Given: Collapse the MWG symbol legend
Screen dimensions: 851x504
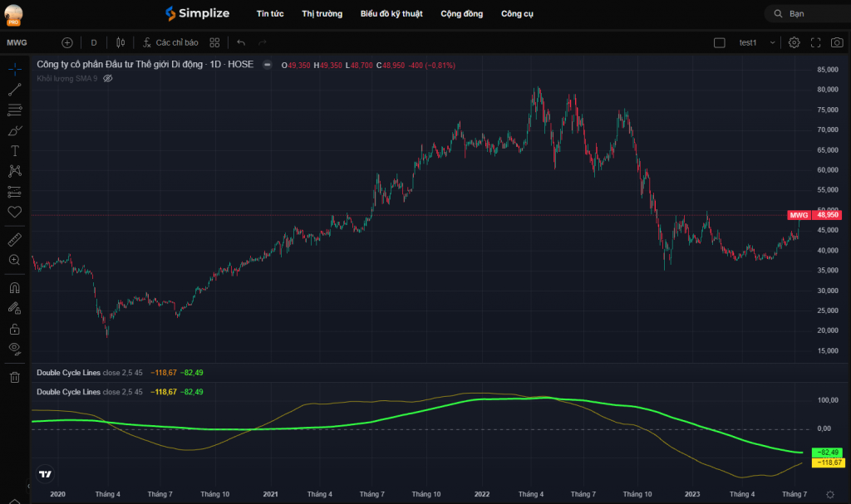Looking at the screenshot, I should point(267,65).
